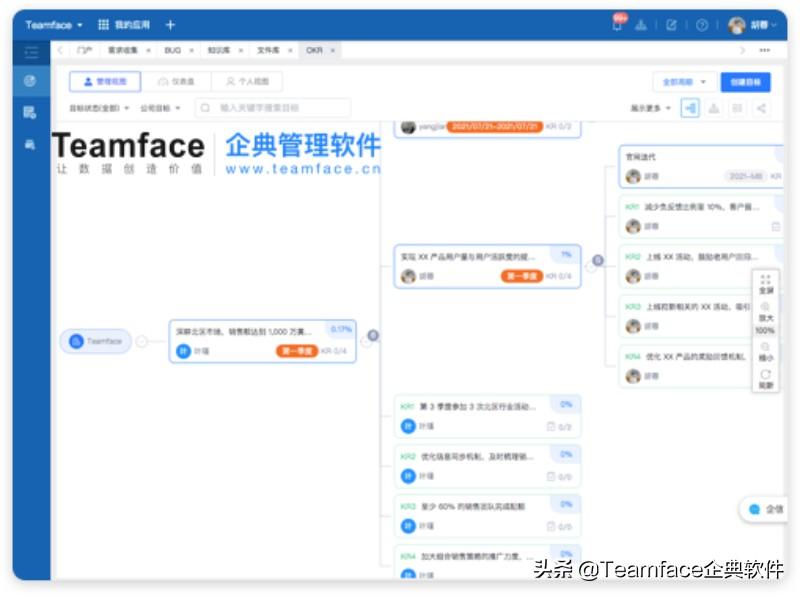Switch to the BUG tab

(172, 50)
